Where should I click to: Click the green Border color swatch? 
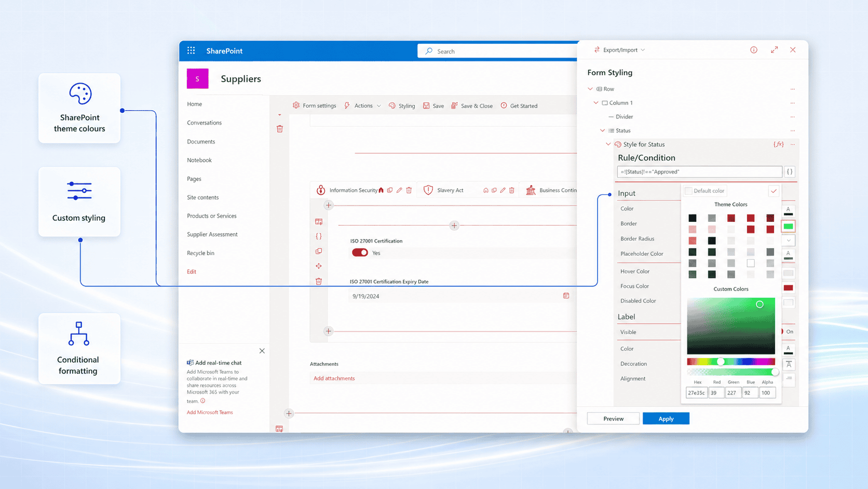coord(788,226)
